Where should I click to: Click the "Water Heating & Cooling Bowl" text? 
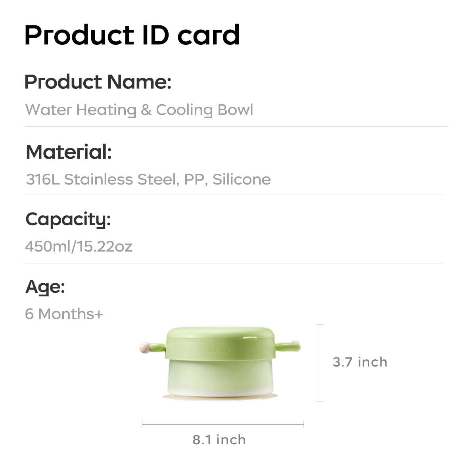[139, 110]
